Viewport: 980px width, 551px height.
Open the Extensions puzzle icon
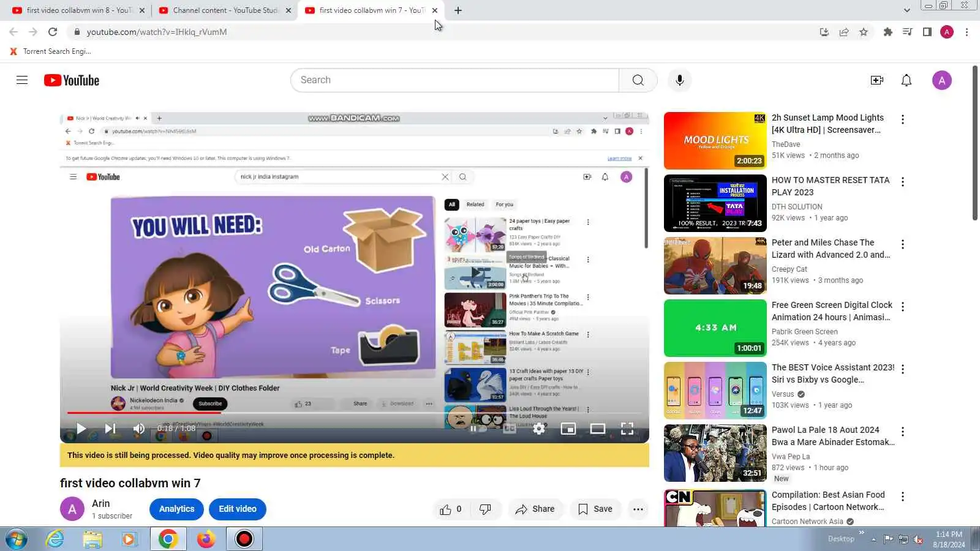[x=888, y=32]
